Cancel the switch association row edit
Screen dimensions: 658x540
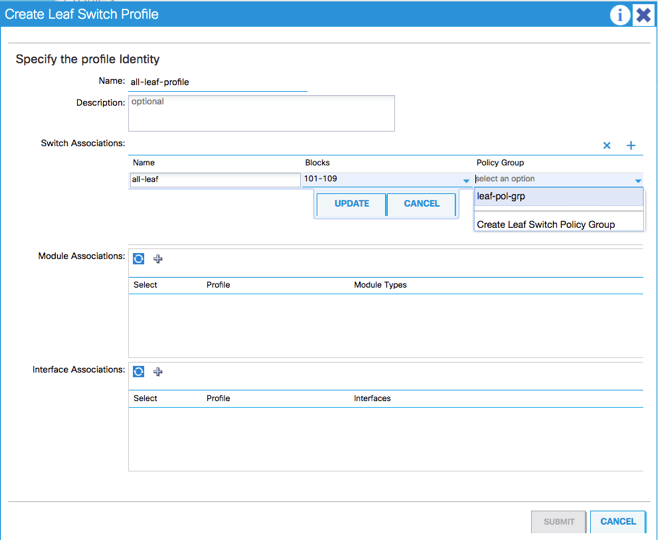point(421,204)
